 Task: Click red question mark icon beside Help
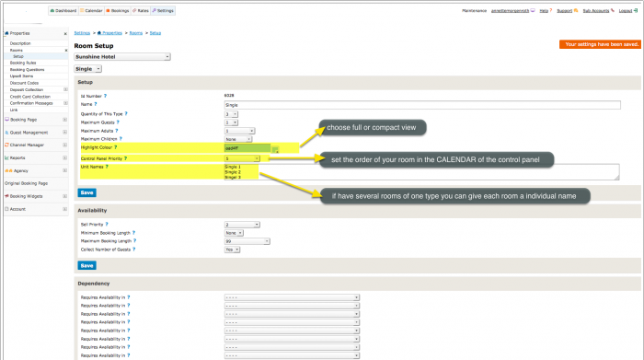(x=551, y=10)
